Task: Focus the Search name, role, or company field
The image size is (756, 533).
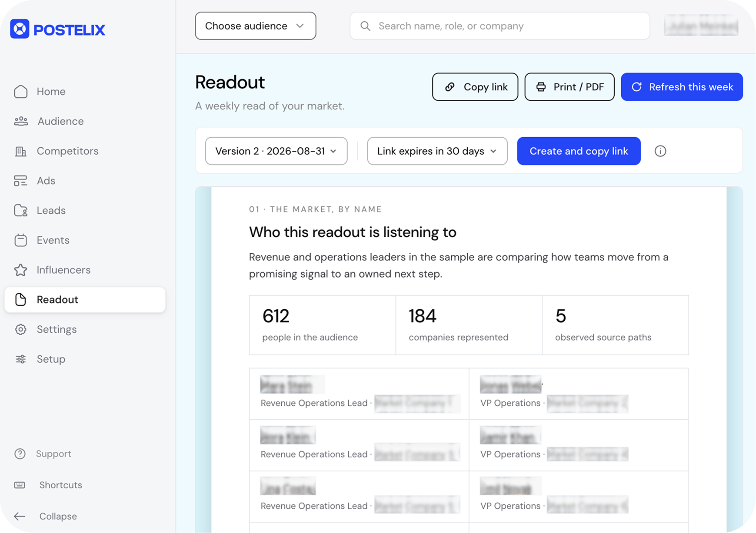Action: point(500,26)
